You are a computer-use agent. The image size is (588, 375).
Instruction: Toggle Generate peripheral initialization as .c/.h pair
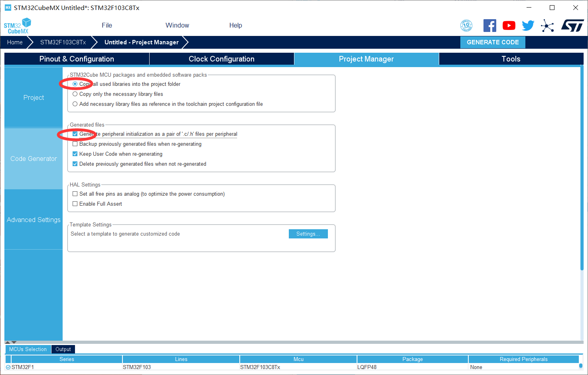point(75,134)
